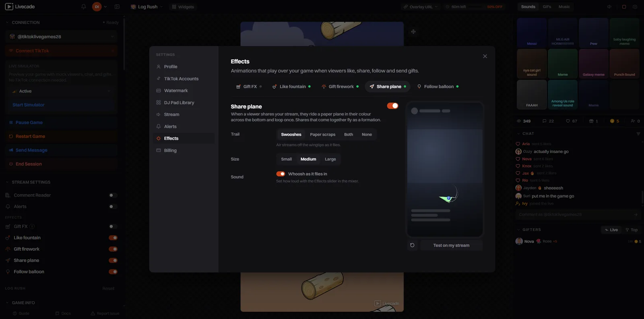Click the replay preview icon

tap(412, 245)
